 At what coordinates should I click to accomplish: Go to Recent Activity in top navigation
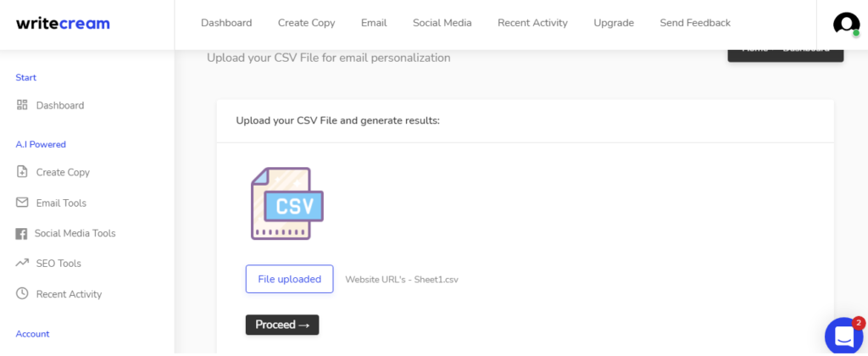pyautogui.click(x=532, y=23)
